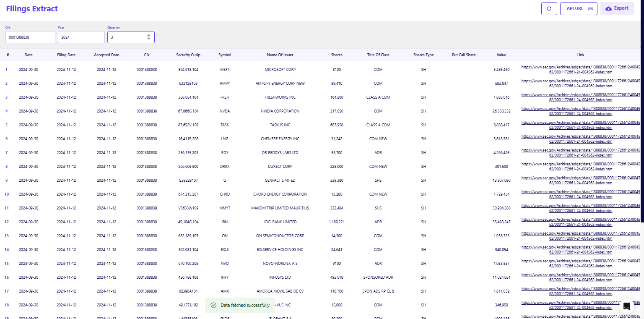
Task: Click row number 12 in the table
Action: pos(7,222)
